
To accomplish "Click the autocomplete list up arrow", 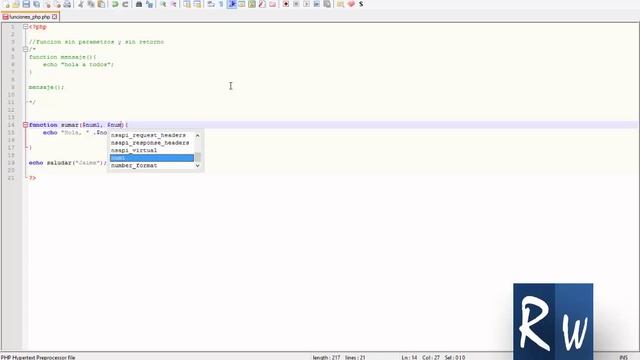I will [198, 135].
